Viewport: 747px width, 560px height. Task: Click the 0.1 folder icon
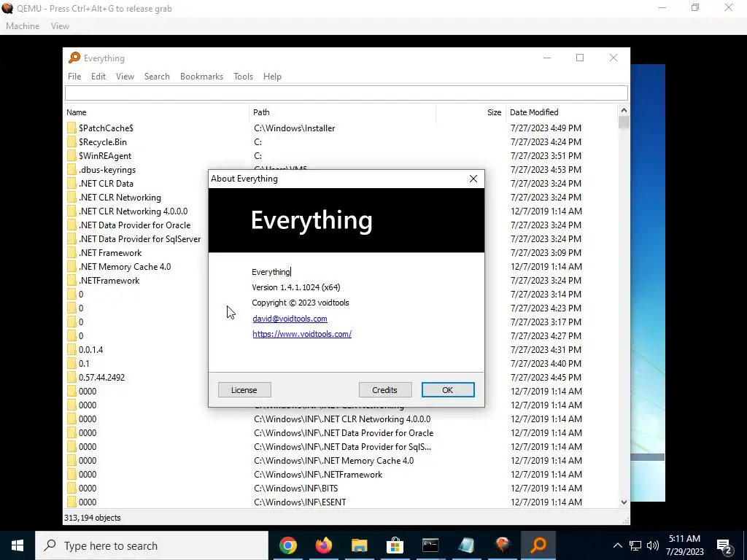pyautogui.click(x=71, y=363)
